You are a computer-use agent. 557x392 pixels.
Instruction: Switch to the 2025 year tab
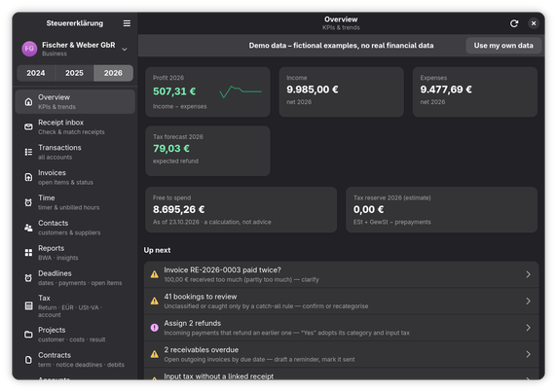coord(74,73)
